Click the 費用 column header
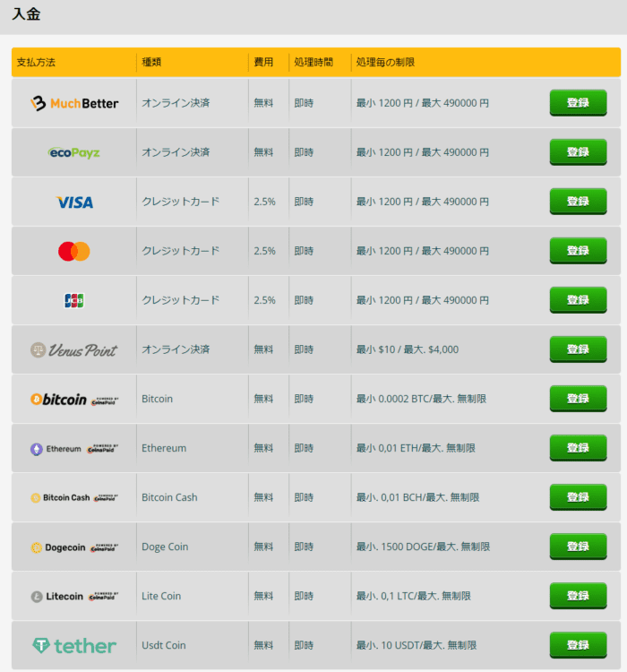 tap(263, 62)
